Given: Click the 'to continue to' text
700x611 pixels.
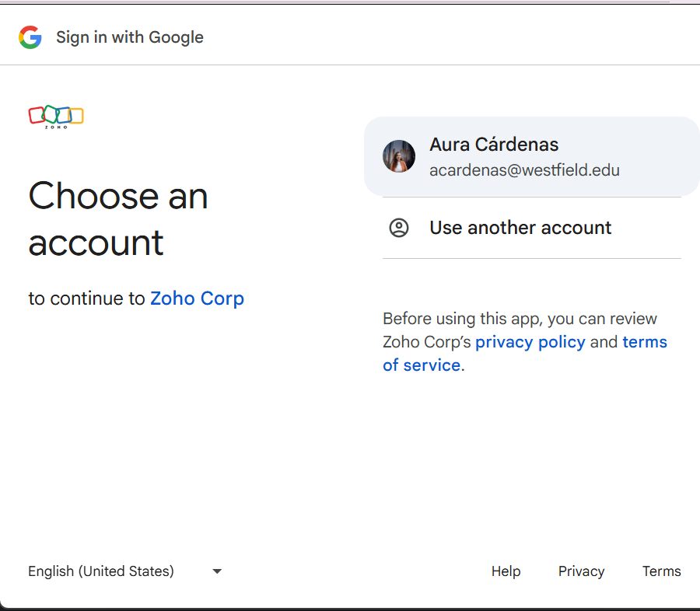Looking at the screenshot, I should tap(86, 299).
